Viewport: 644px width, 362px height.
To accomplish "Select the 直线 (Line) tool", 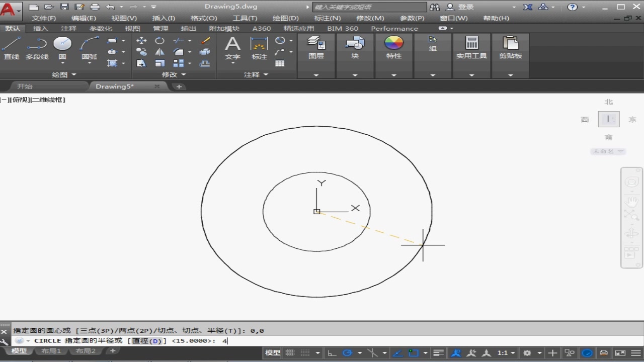I will coord(11,45).
